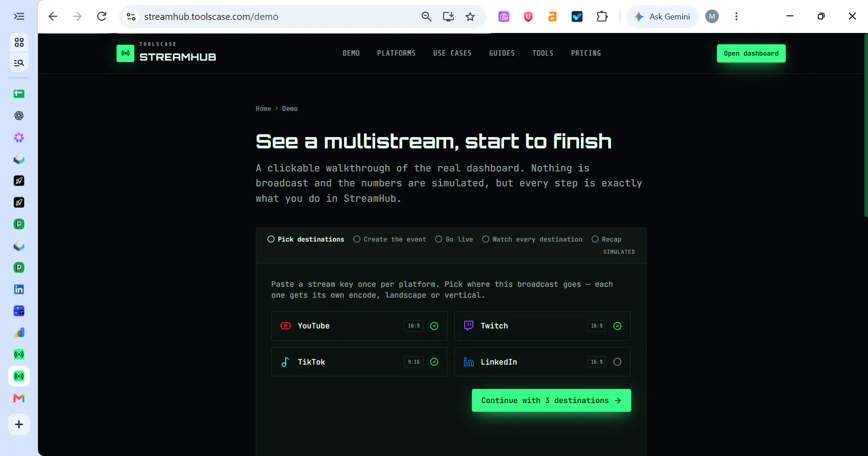The width and height of the screenshot is (868, 456).
Task: Follow the Home breadcrumb link
Action: [263, 109]
